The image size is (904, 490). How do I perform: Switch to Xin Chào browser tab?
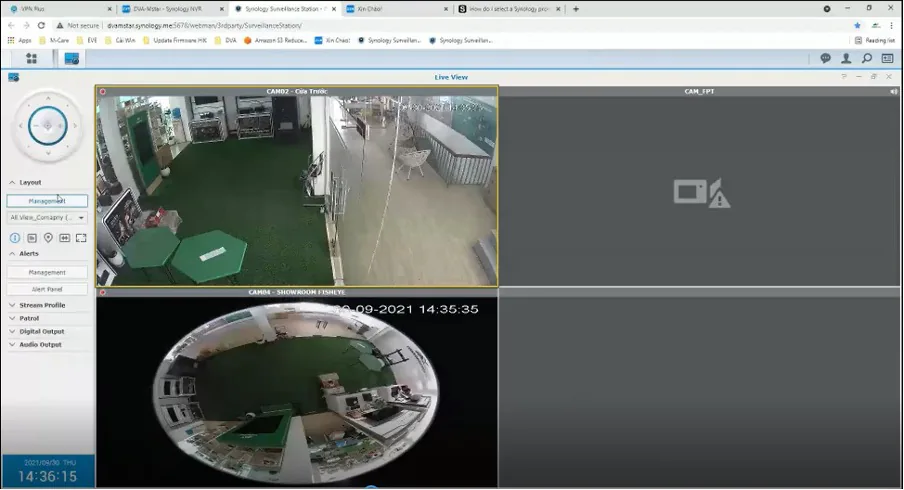click(x=397, y=9)
